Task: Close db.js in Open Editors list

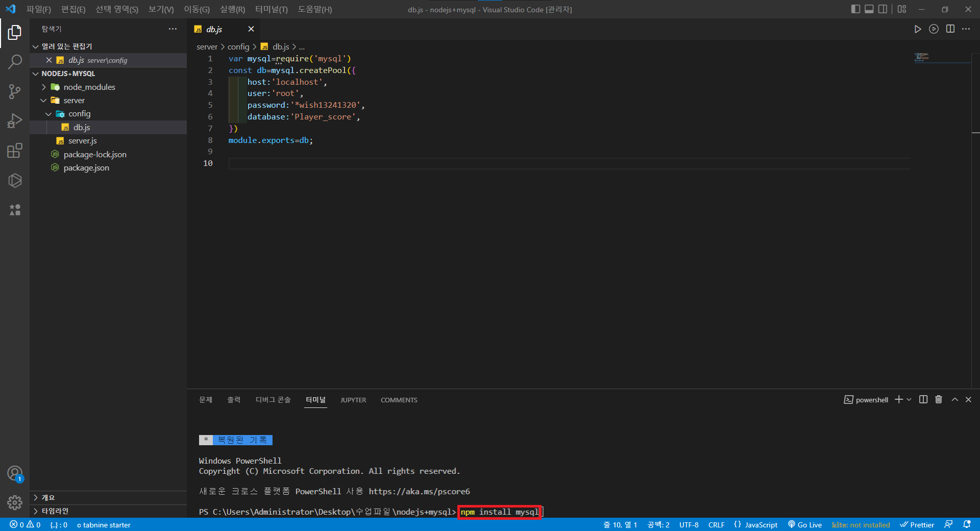Action: tap(49, 60)
